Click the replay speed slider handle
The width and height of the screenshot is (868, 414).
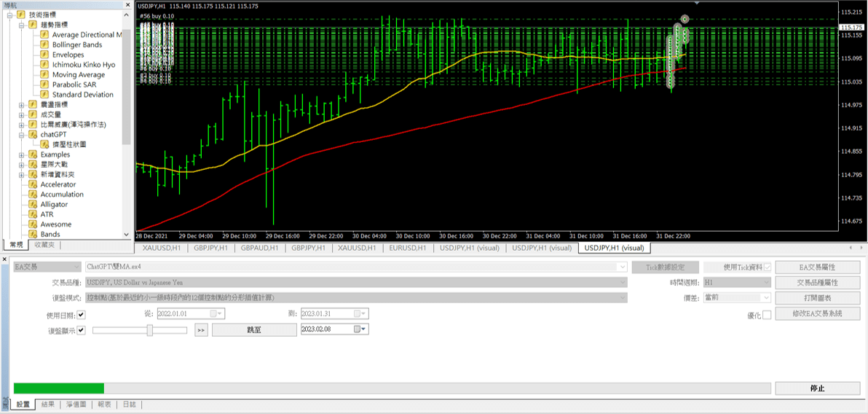pos(149,330)
